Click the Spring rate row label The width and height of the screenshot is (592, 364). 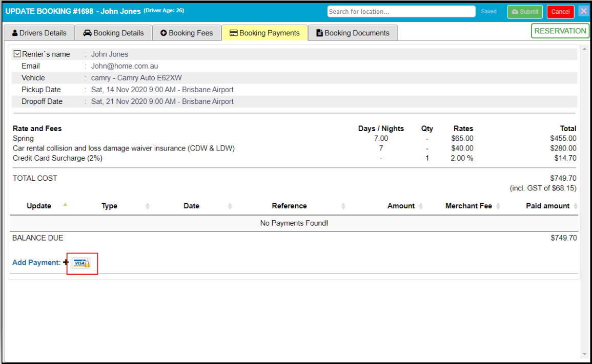[23, 138]
